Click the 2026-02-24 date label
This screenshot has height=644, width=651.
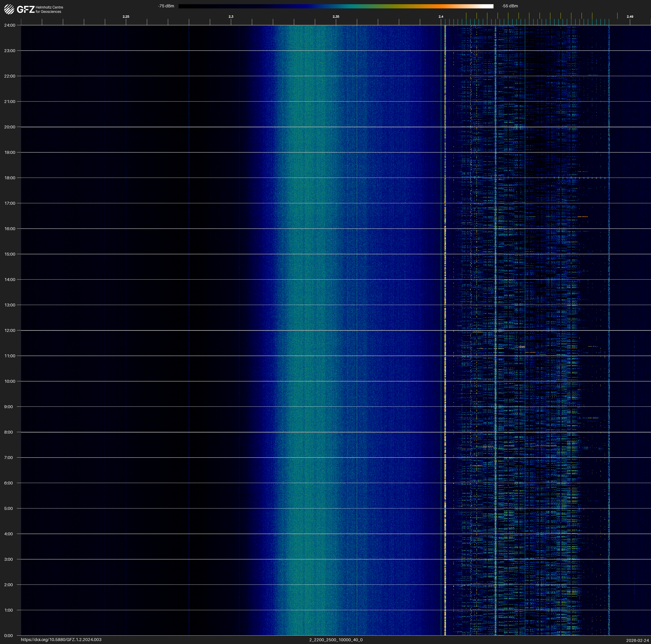637,640
